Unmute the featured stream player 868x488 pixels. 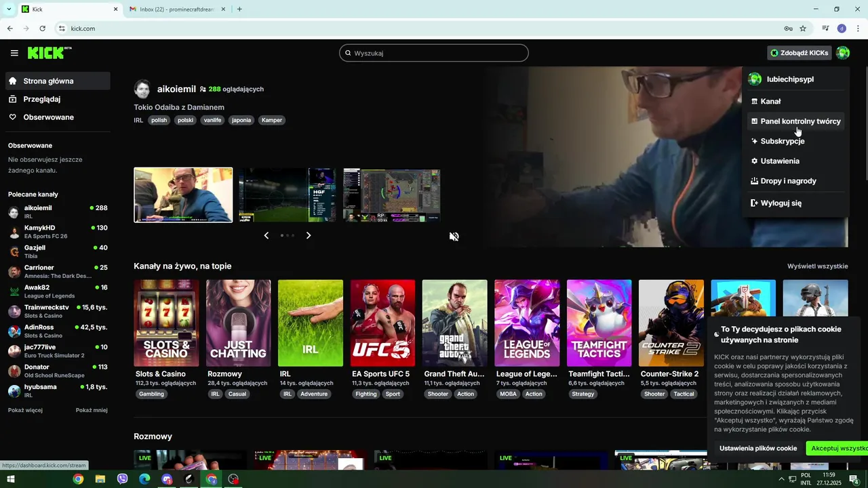(x=454, y=237)
